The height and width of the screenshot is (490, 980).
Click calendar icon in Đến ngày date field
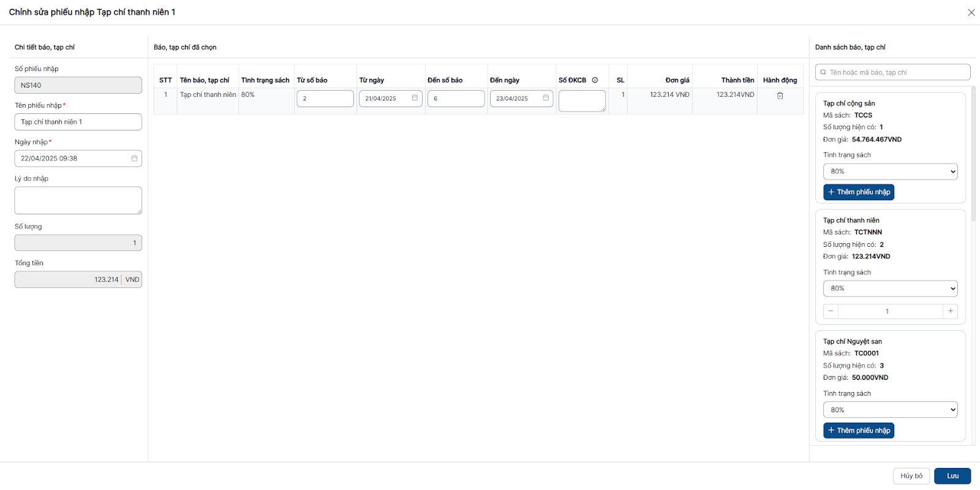[x=546, y=98]
